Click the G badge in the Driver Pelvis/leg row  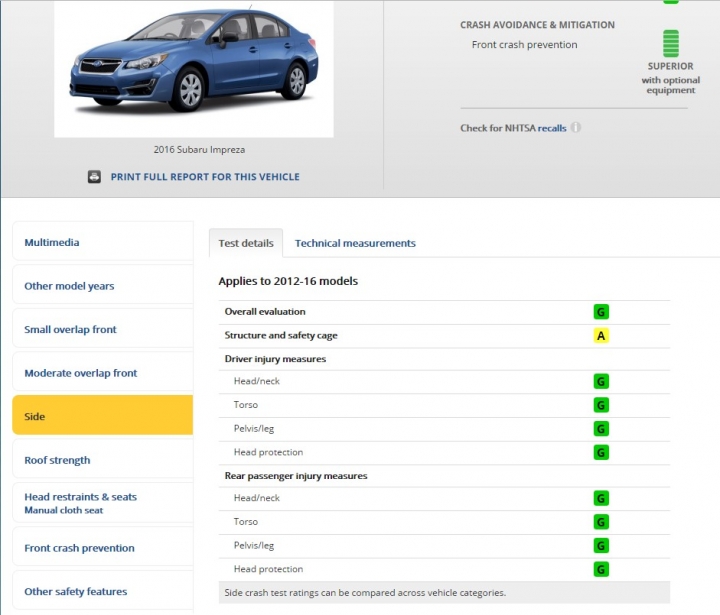601,429
